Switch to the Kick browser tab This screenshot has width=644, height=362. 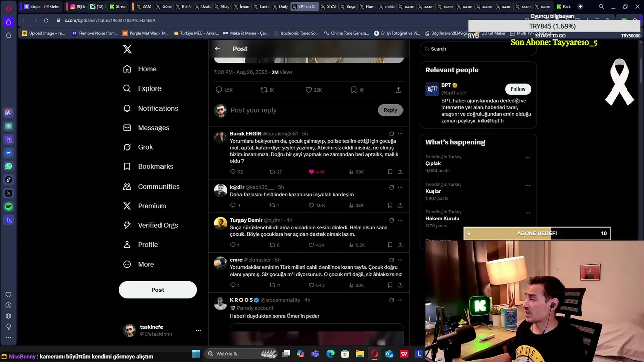563,7
